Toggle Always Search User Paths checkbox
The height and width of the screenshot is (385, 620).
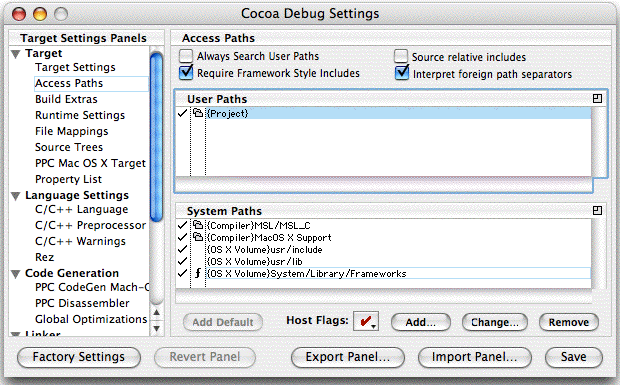[x=186, y=56]
